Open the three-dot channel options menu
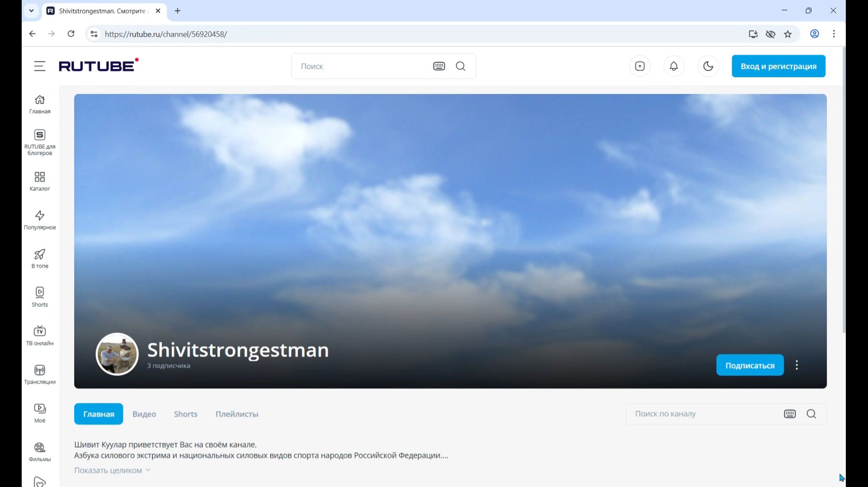Screen dimensions: 868x487 tap(797, 365)
